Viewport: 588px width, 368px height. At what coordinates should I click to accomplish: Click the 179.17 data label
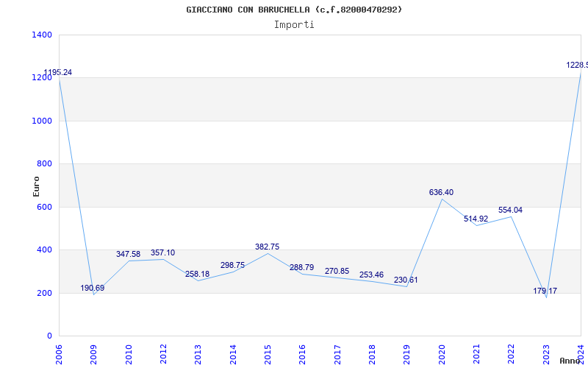[x=545, y=291]
